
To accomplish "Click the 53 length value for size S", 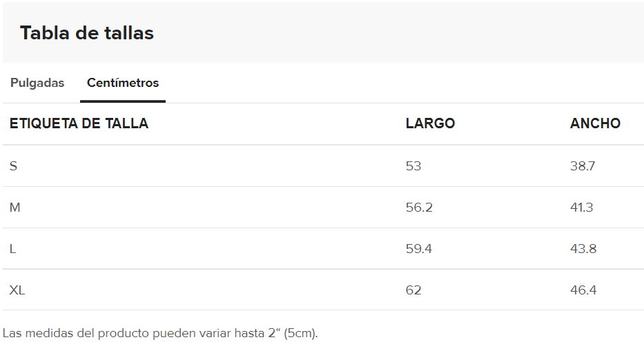I will point(413,166).
